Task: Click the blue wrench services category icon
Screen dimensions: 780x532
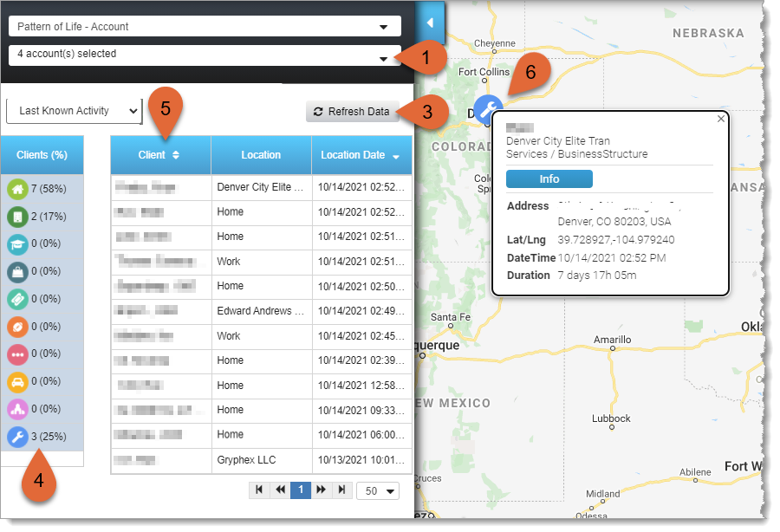Action: point(16,437)
